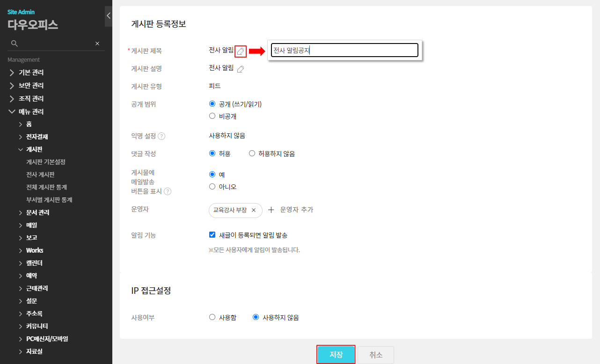Image resolution: width=600 pixels, height=364 pixels.
Task: Click the 저장 button
Action: (336, 355)
